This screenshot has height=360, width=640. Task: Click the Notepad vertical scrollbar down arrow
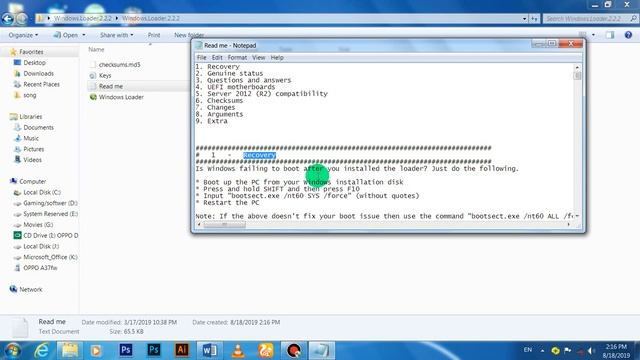point(577,216)
